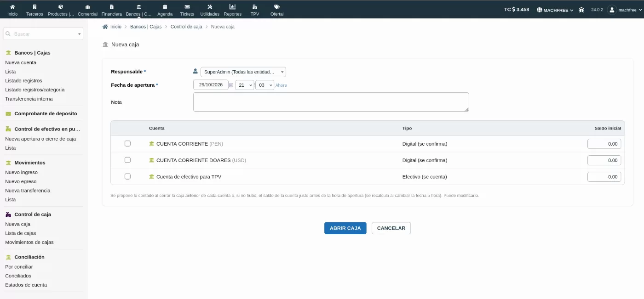
Task: Open the Bancos | Cajas top menu
Action: [138, 9]
